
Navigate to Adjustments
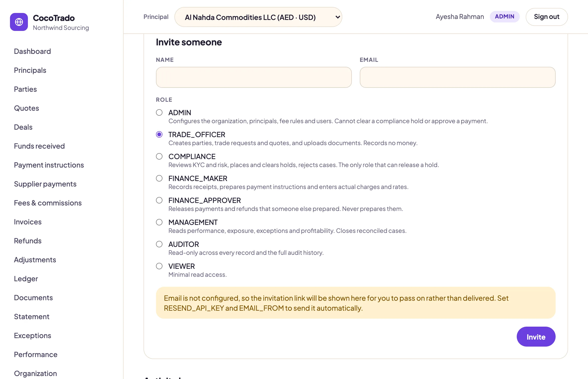tap(35, 260)
